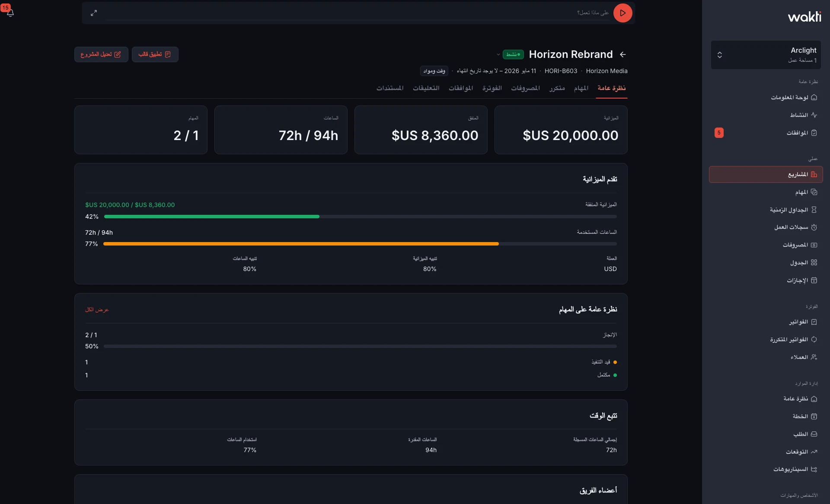Open الجدول schedule grid icon in sidebar
Screen dimensions: 830x504
click(814, 262)
